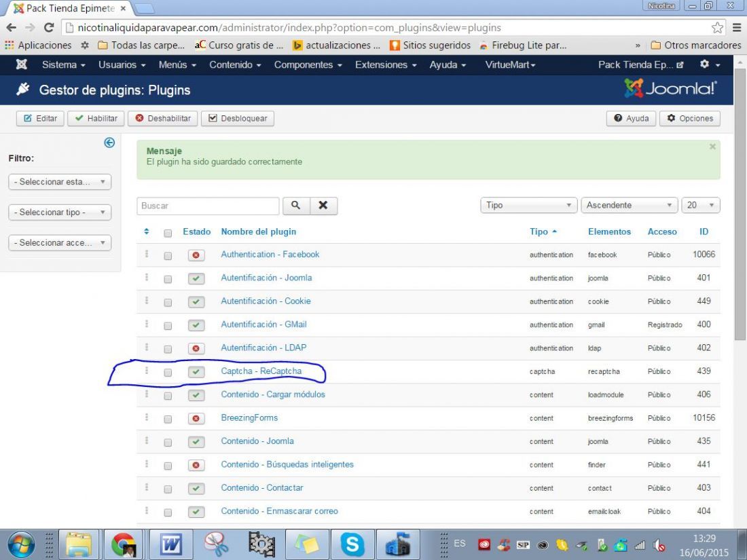Toggle status icon of Autentificación - Cookie
Image resolution: width=747 pixels, height=560 pixels.
coord(196,302)
